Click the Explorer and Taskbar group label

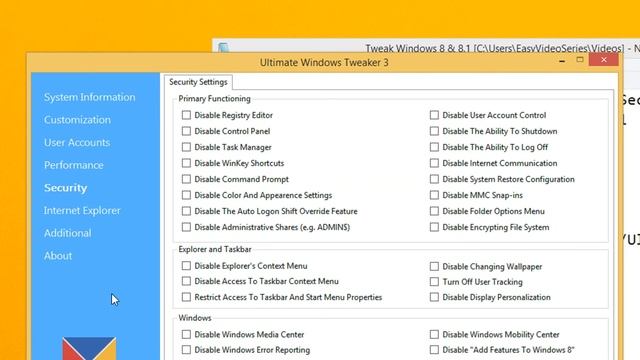[215, 249]
